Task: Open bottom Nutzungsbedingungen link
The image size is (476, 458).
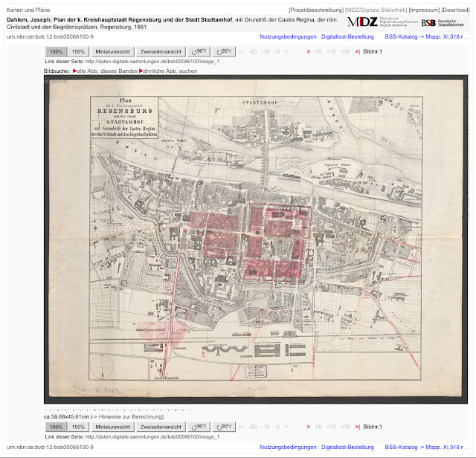Action: (288, 447)
